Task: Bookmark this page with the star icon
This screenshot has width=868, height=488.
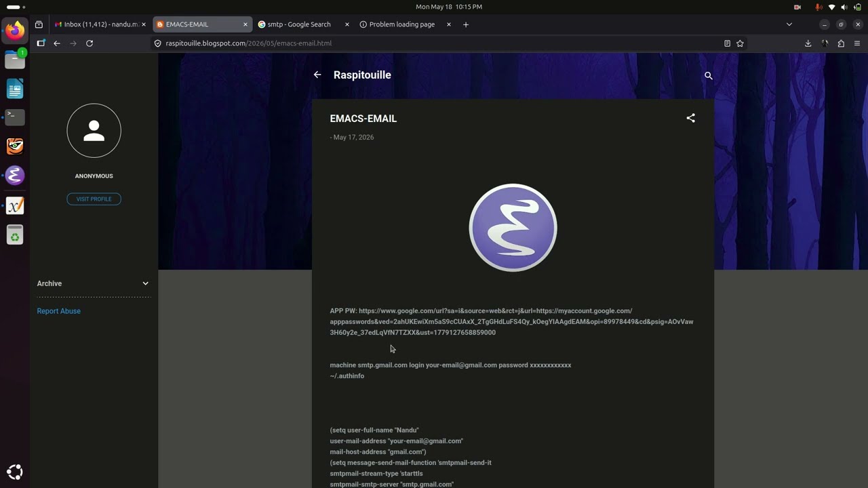Action: click(740, 43)
